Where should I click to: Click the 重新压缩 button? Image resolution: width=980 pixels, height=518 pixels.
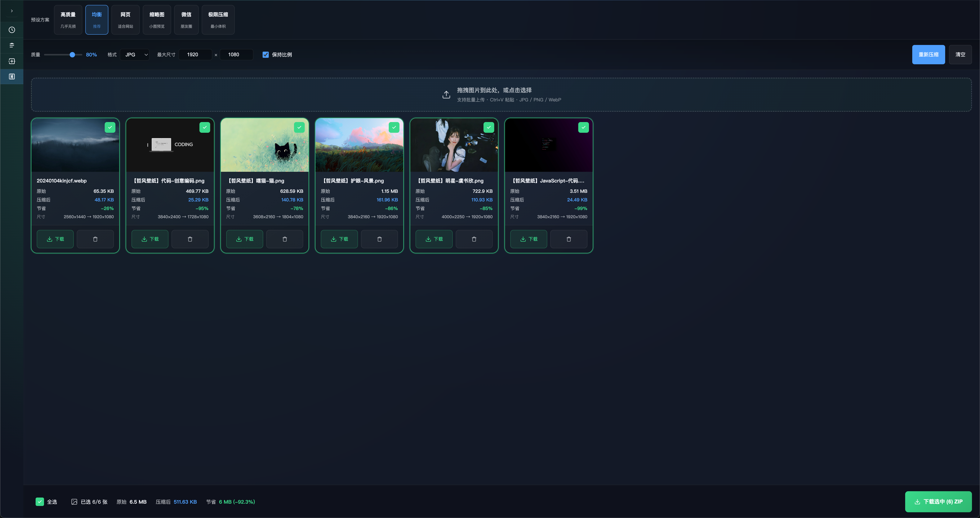pos(928,55)
